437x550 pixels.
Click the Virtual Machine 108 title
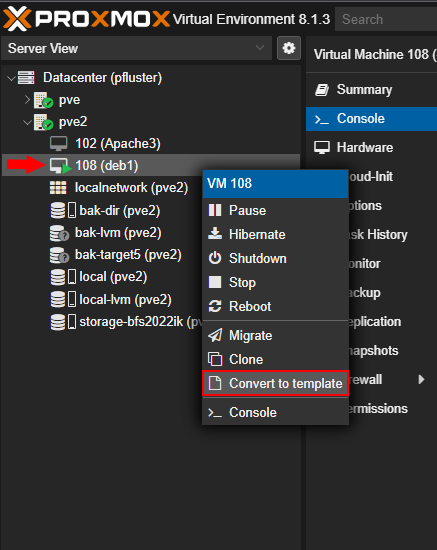click(x=375, y=55)
